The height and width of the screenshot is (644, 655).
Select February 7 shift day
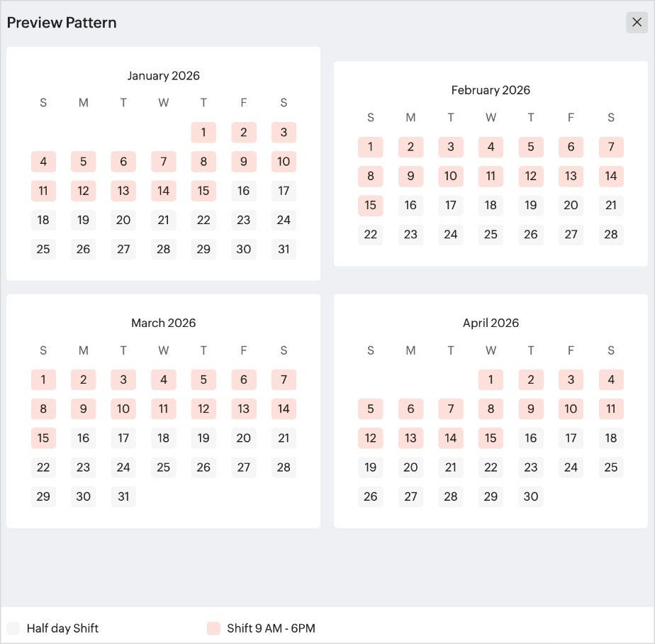pyautogui.click(x=611, y=147)
